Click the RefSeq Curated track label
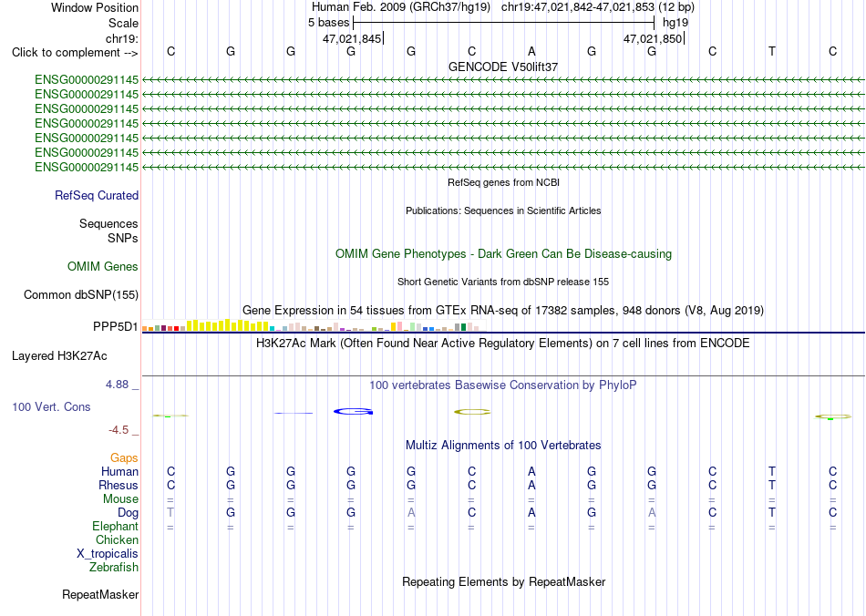The height and width of the screenshot is (616, 866). click(97, 195)
